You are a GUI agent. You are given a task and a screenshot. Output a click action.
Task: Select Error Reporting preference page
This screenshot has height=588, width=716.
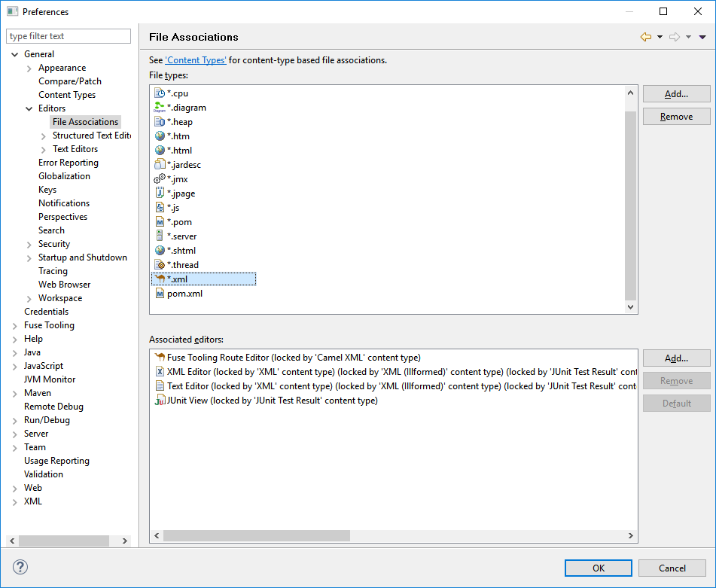point(69,163)
